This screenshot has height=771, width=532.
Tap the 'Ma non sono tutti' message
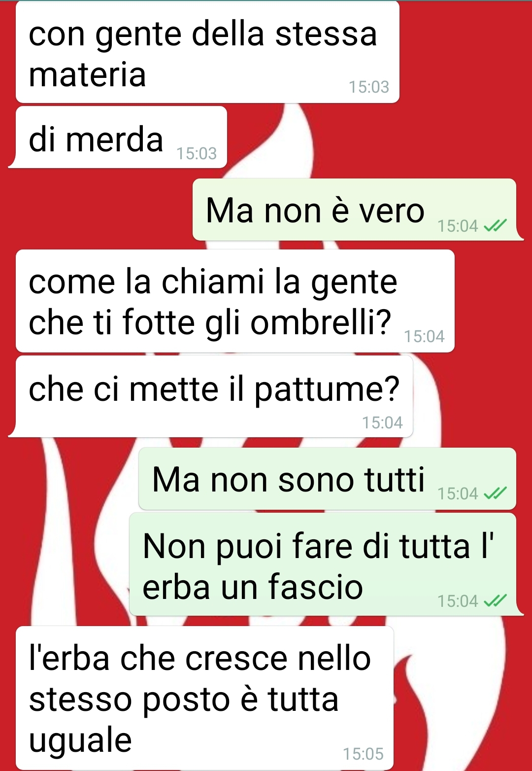click(327, 479)
